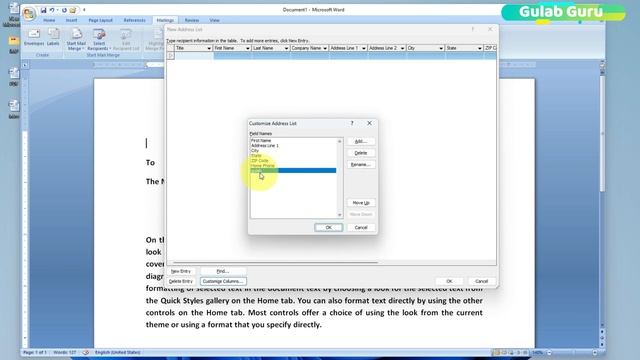Select 'State' in Field Names list
The height and width of the screenshot is (360, 640).
point(256,156)
